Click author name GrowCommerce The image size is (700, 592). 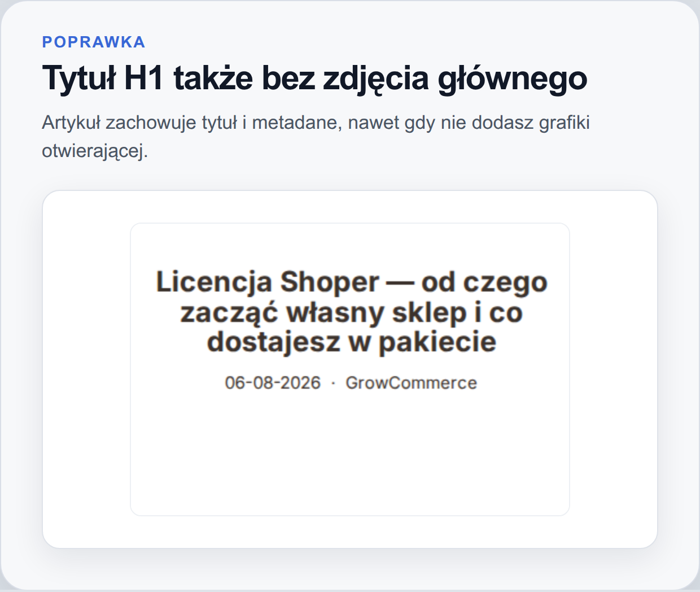411,382
